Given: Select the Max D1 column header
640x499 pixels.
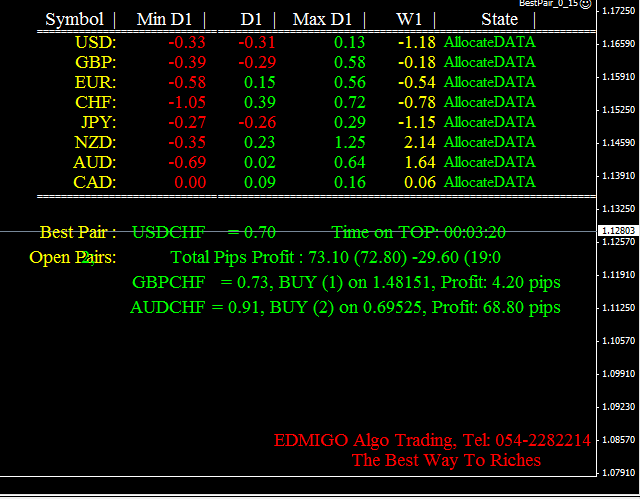Looking at the screenshot, I should click(x=322, y=19).
